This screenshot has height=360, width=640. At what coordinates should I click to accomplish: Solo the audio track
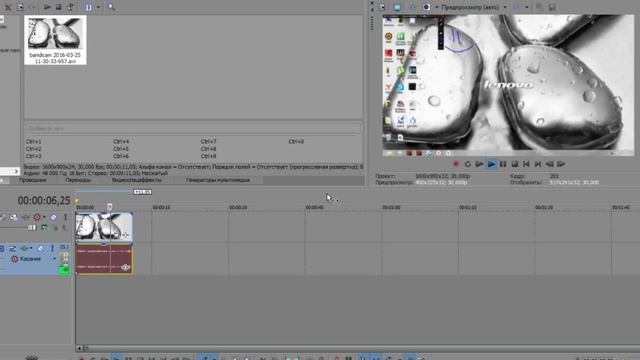tap(52, 248)
